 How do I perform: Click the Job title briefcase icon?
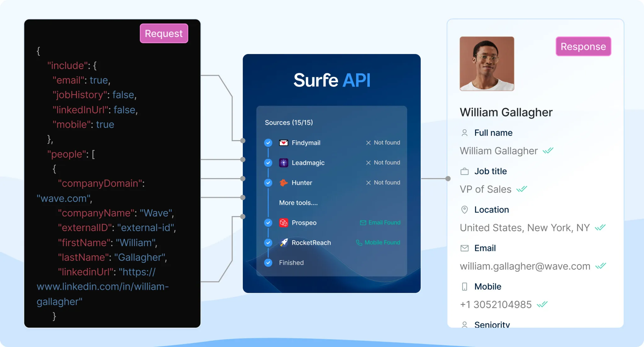pos(464,171)
